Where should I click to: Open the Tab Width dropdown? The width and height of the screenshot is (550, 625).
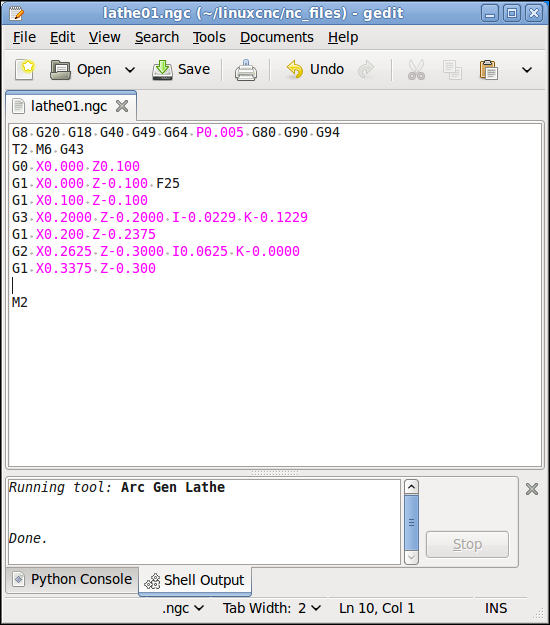point(271,609)
